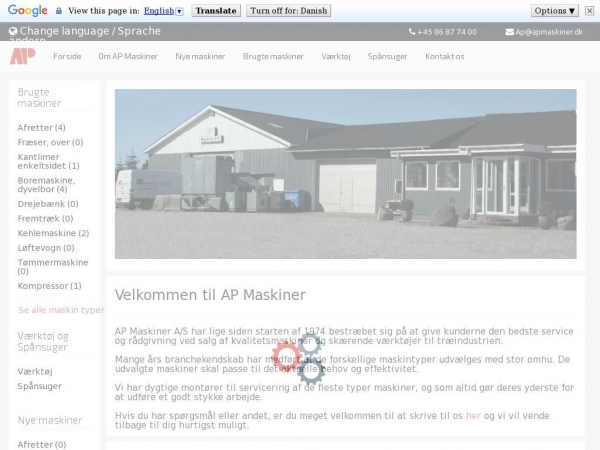Select Fremtræk (0) category
Image resolution: width=600 pixels, height=450 pixels.
45,218
